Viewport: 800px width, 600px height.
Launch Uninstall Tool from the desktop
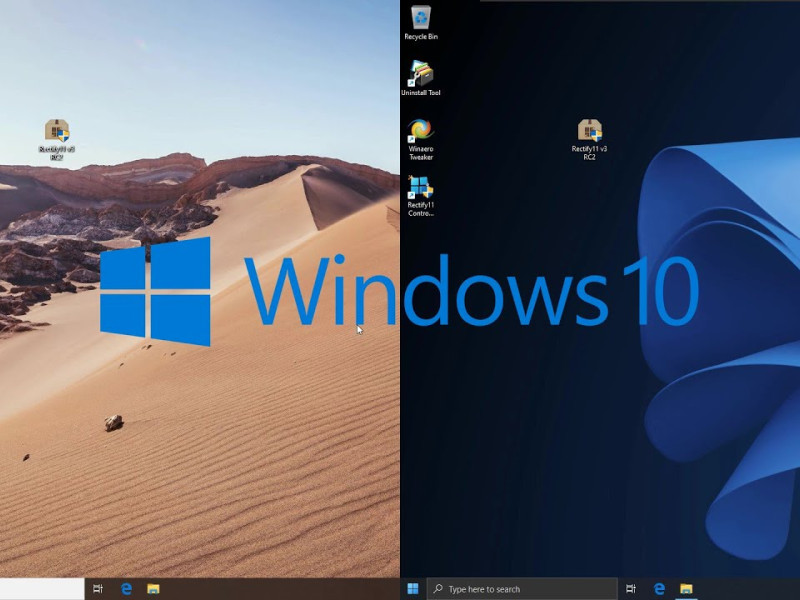[x=420, y=78]
